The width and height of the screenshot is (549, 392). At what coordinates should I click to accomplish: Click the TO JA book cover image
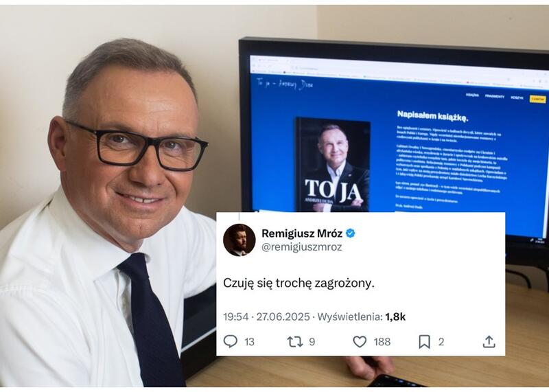tap(333, 165)
